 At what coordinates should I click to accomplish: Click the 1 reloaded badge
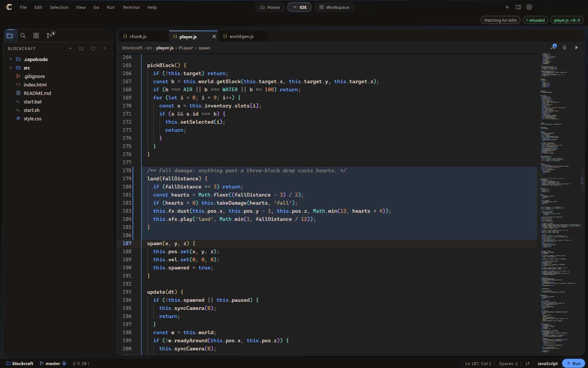(535, 20)
